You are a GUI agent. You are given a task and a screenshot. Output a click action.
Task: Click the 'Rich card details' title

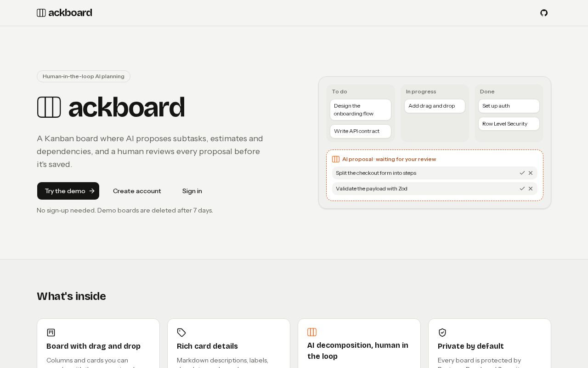tap(207, 346)
